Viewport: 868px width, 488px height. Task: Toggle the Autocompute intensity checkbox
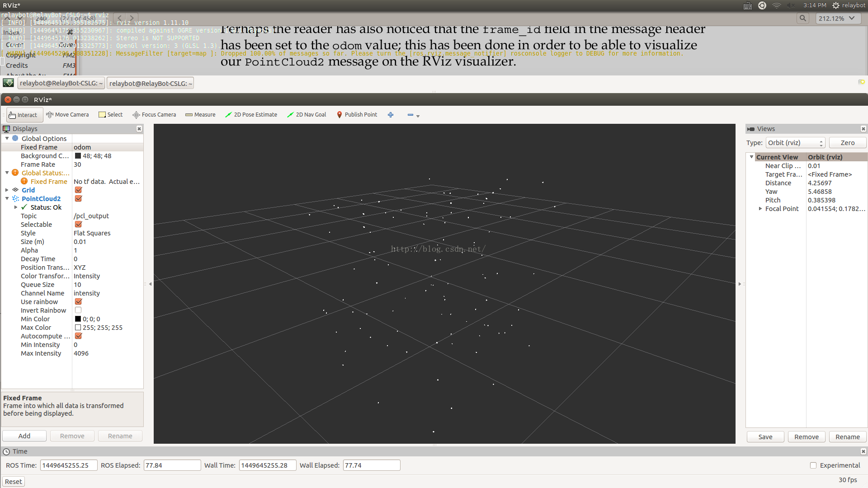pos(78,336)
